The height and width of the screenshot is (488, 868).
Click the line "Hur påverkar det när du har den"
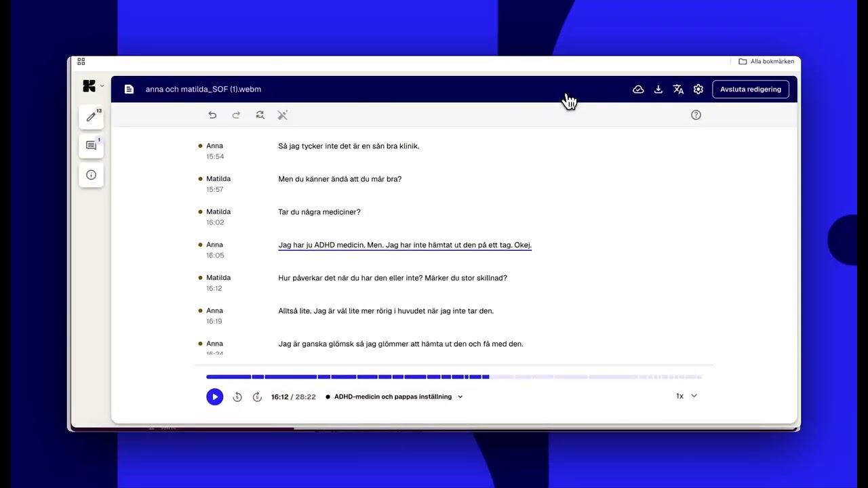pyautogui.click(x=393, y=278)
